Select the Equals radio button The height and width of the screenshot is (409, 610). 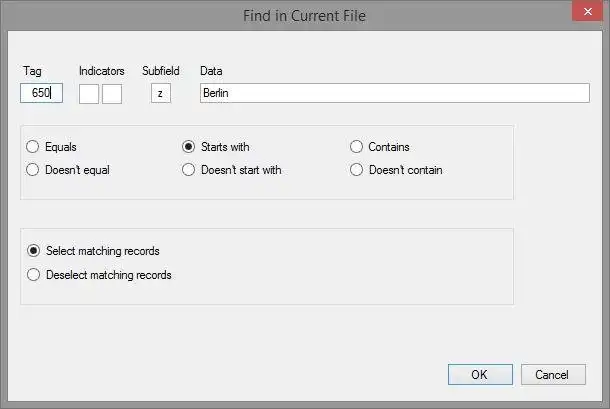coord(34,147)
